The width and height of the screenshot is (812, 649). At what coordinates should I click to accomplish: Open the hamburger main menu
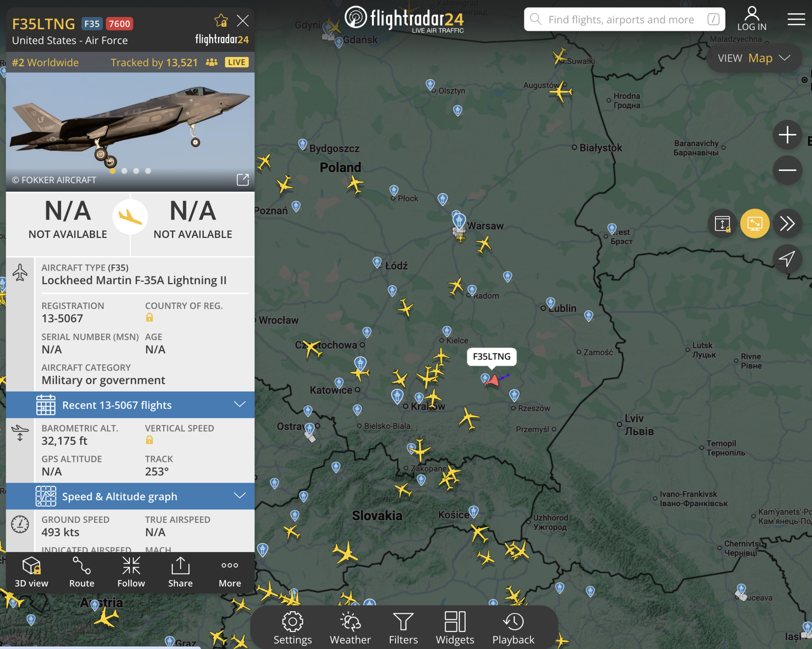[x=796, y=19]
